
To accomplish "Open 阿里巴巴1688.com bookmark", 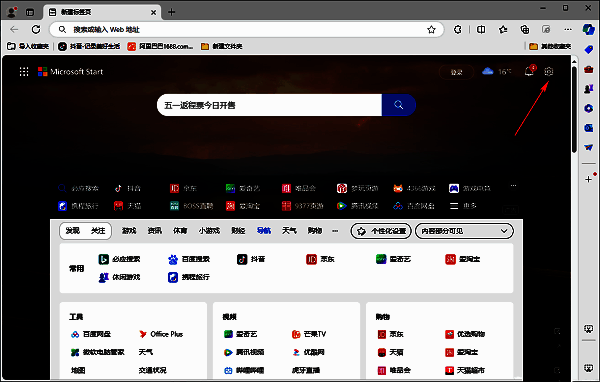I will pyautogui.click(x=160, y=46).
